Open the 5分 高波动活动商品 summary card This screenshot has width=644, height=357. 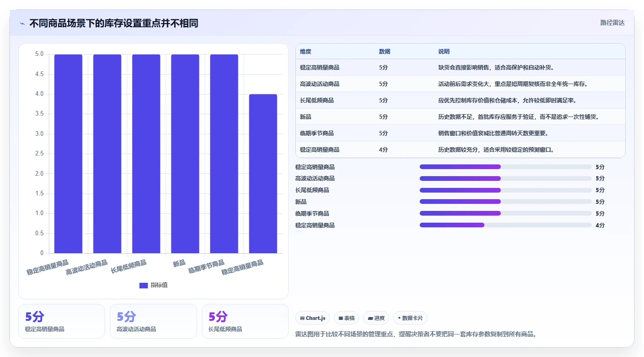coord(153,321)
